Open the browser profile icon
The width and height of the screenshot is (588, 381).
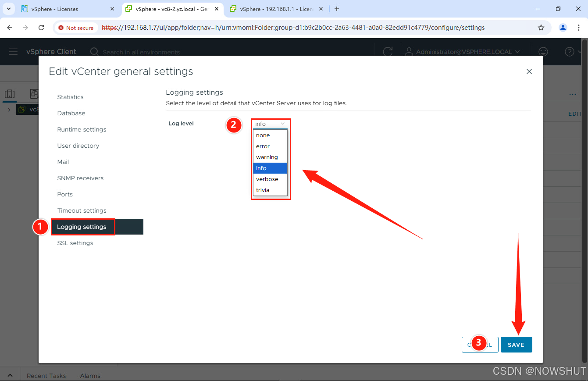563,28
